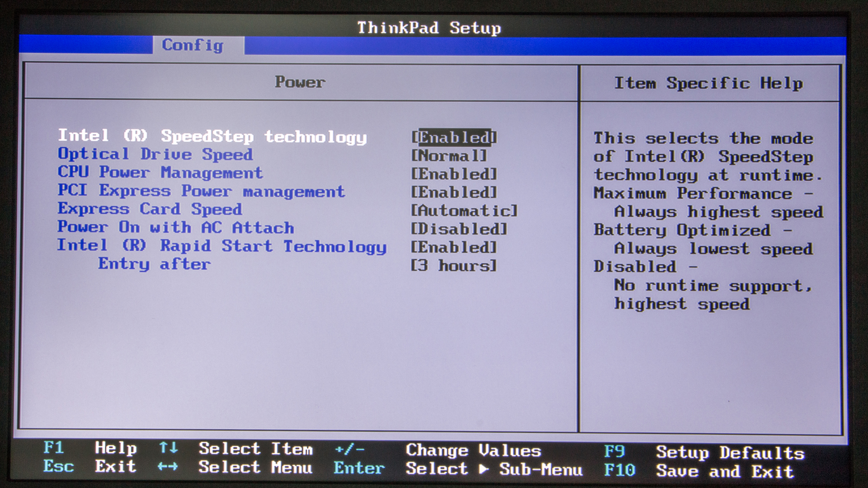Click the Item Specific Help header
The height and width of the screenshot is (488, 868).
pyautogui.click(x=708, y=83)
